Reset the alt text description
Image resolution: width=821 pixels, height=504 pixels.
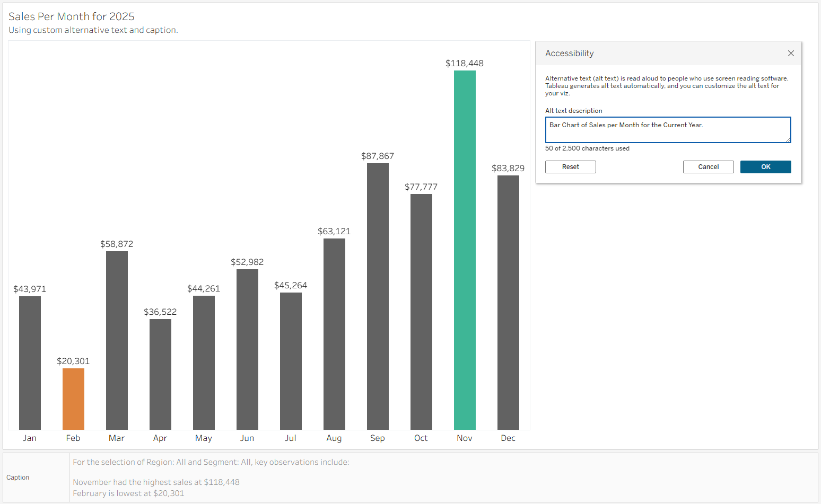pyautogui.click(x=570, y=167)
